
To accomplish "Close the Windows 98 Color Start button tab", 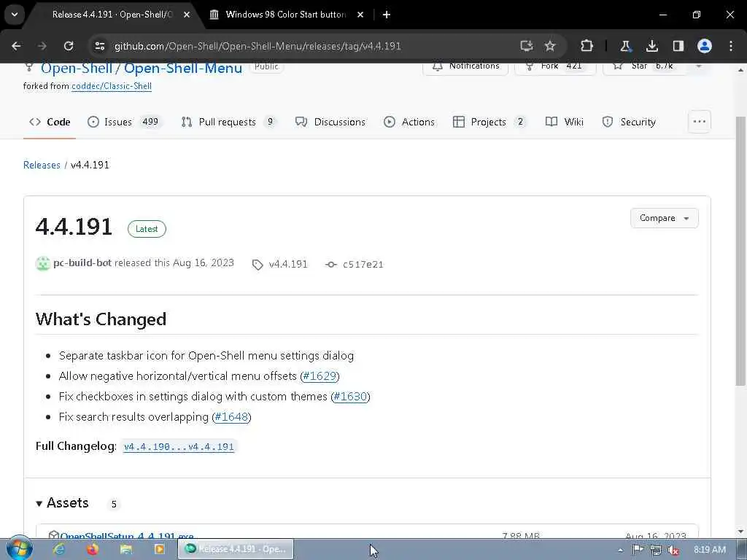I will [360, 15].
